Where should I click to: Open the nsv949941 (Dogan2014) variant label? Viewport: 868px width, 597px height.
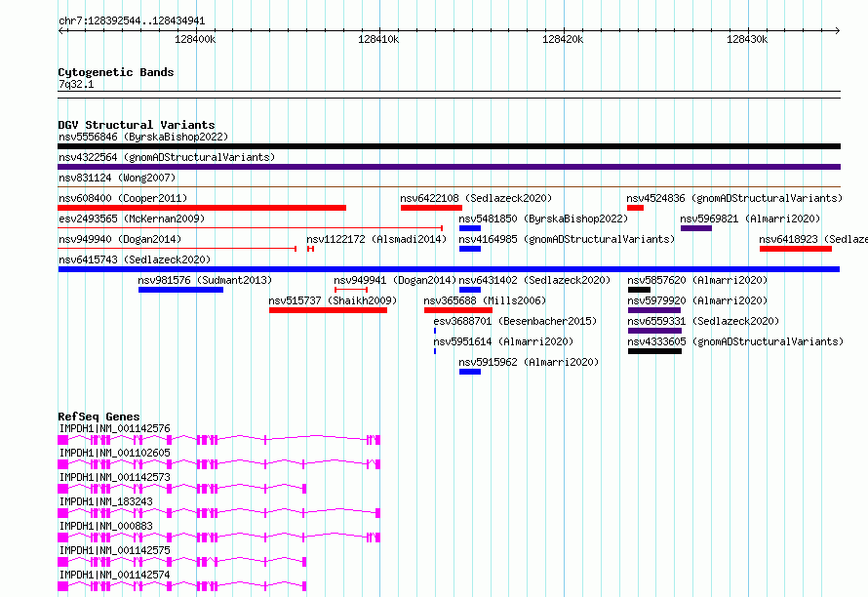pyautogui.click(x=395, y=280)
